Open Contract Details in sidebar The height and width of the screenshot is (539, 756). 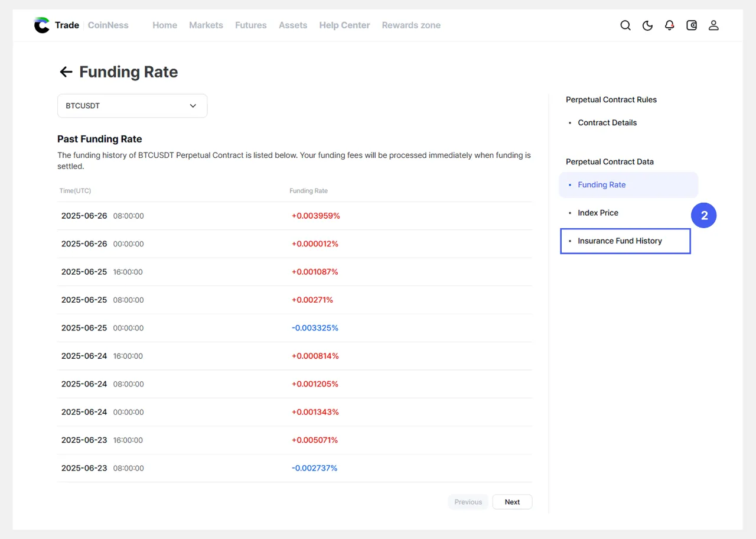pyautogui.click(x=607, y=123)
